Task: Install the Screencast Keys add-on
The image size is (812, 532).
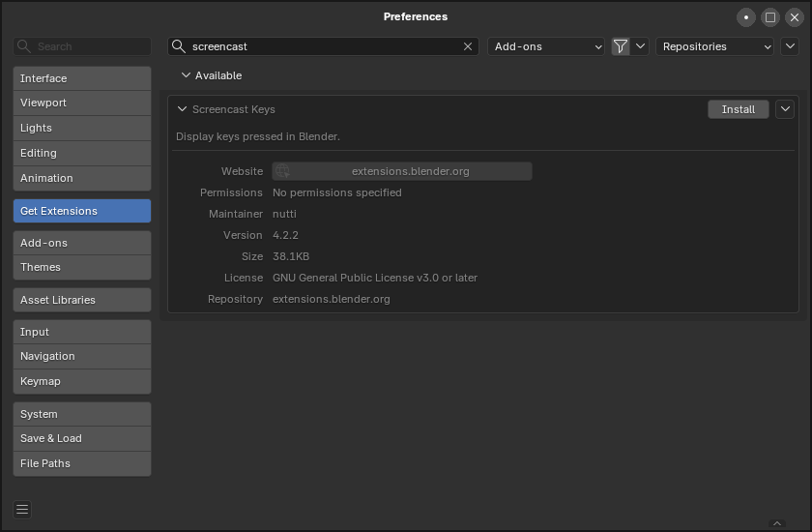Action: pyautogui.click(x=738, y=109)
